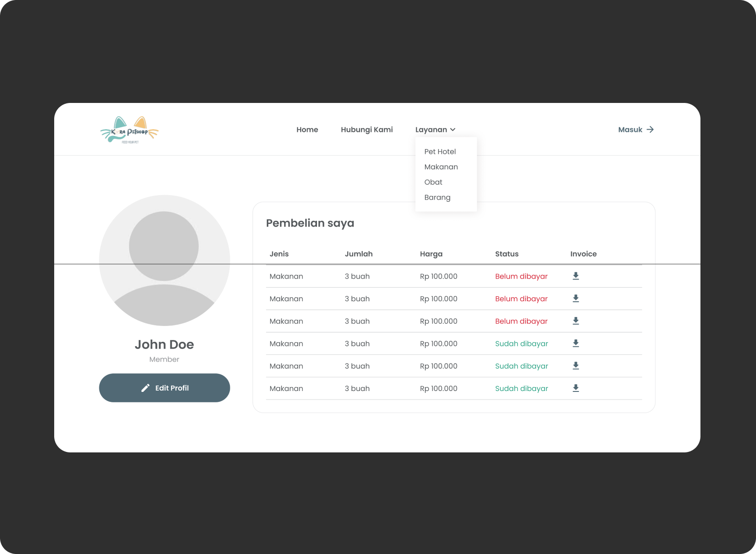Choose Makanan in the Layanan dropdown

pyautogui.click(x=441, y=167)
